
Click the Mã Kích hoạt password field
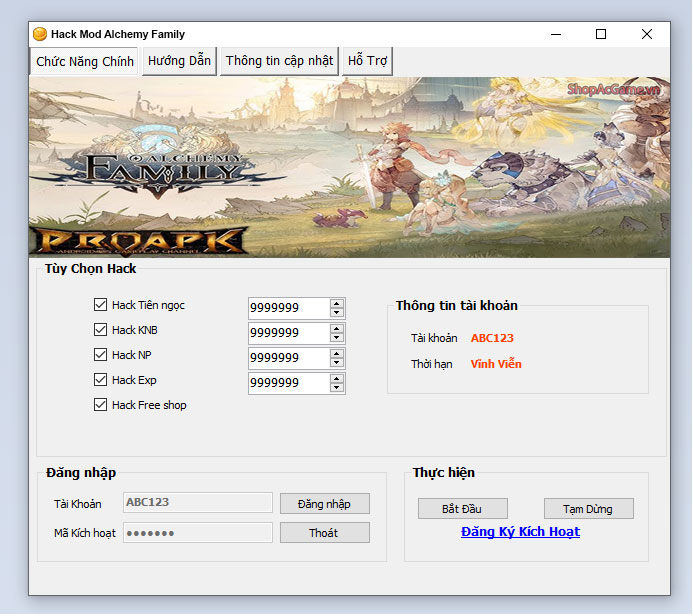point(198,532)
